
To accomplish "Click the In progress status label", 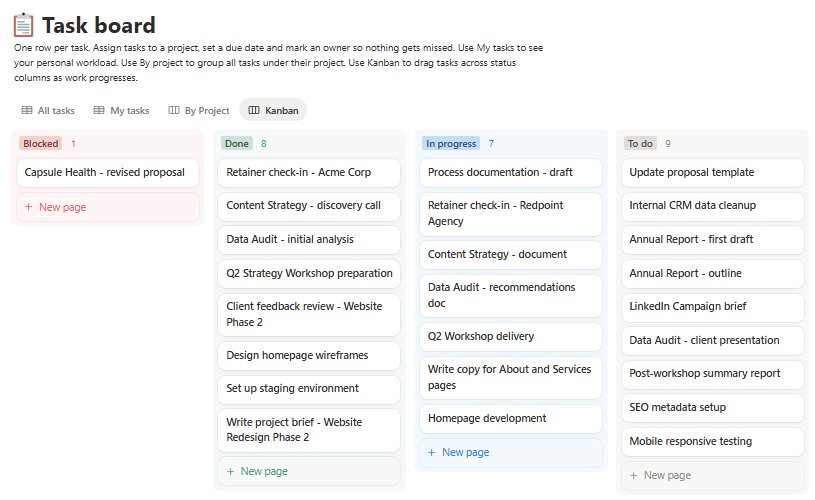I will (451, 143).
